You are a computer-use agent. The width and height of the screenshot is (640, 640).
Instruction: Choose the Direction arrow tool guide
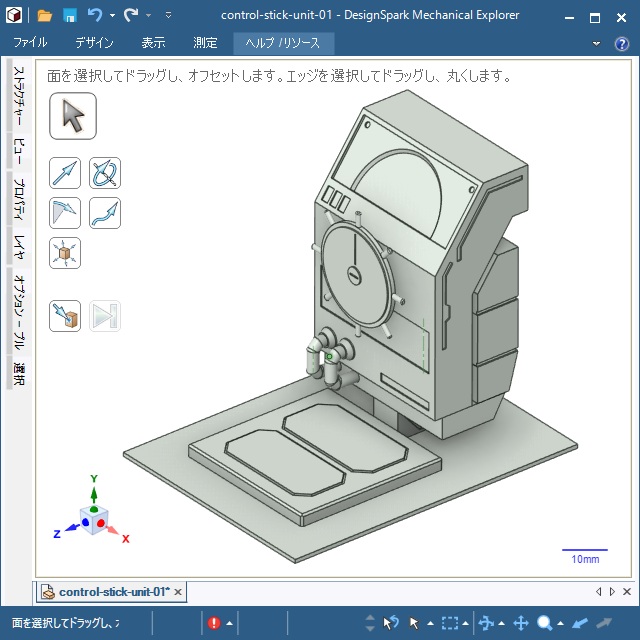point(65,173)
